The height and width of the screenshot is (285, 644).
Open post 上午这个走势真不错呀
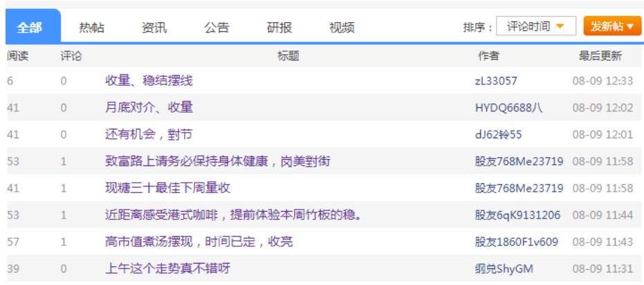click(167, 268)
